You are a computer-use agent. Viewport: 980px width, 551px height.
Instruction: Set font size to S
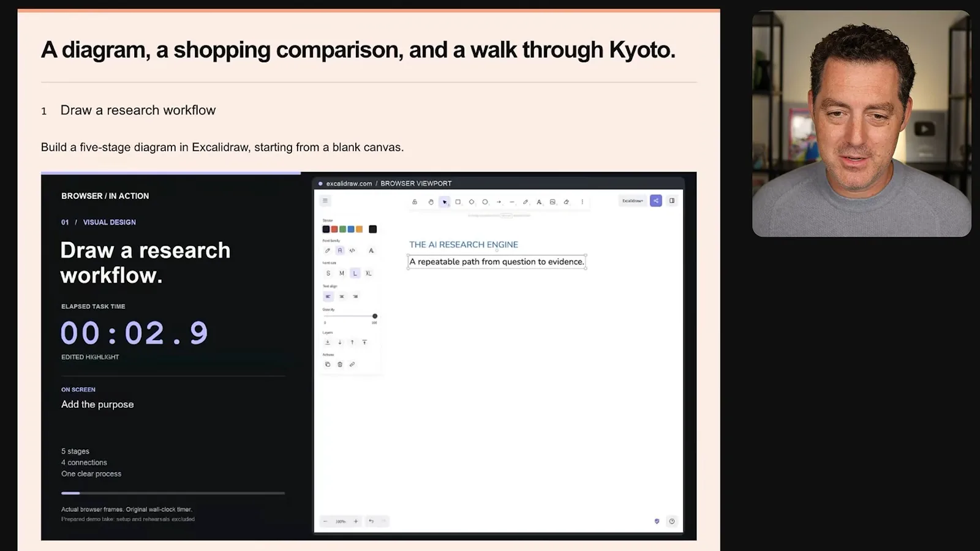[x=328, y=274]
